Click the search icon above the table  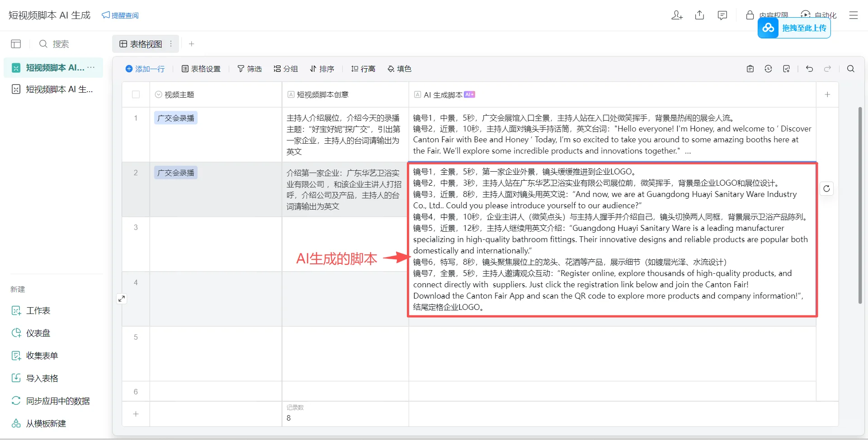point(850,69)
